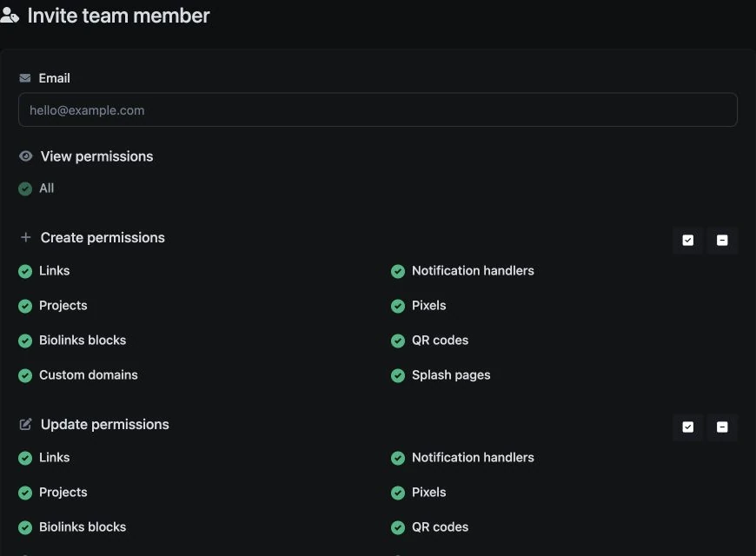The width and height of the screenshot is (756, 556).
Task: Click the pencil icon beside Update permissions
Action: (x=25, y=424)
